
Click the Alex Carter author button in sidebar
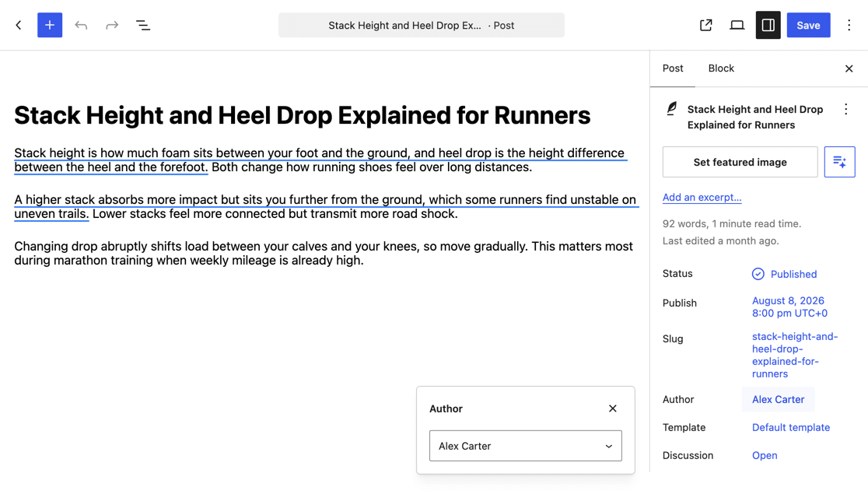click(x=778, y=399)
